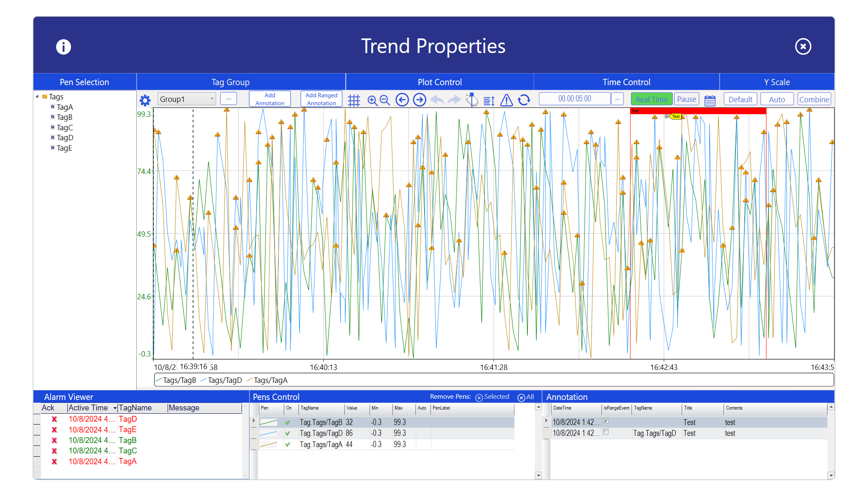
Task: Collapse the Tags tree node
Action: pyautogui.click(x=37, y=96)
